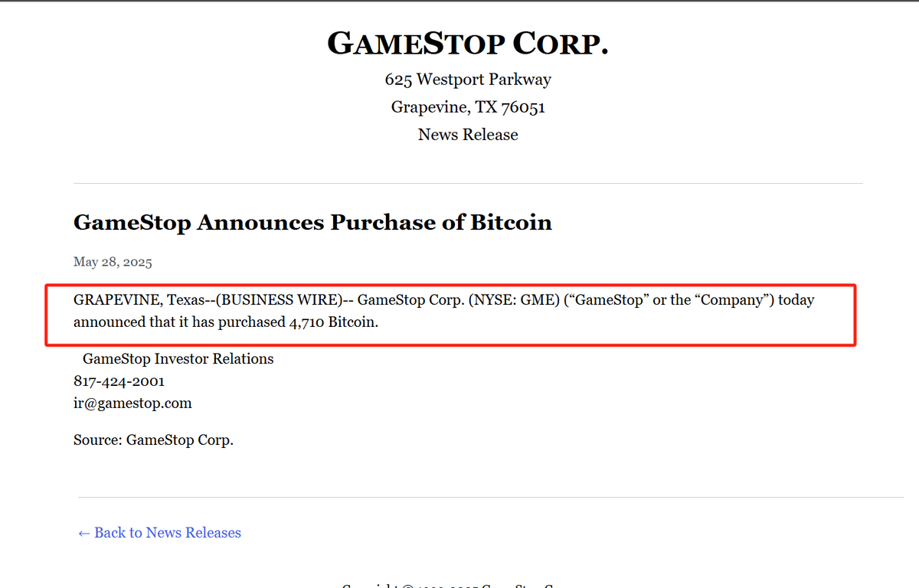The height and width of the screenshot is (588, 919).
Task: Click the BUSINESS WIRE text in the paragraph
Action: (x=281, y=300)
